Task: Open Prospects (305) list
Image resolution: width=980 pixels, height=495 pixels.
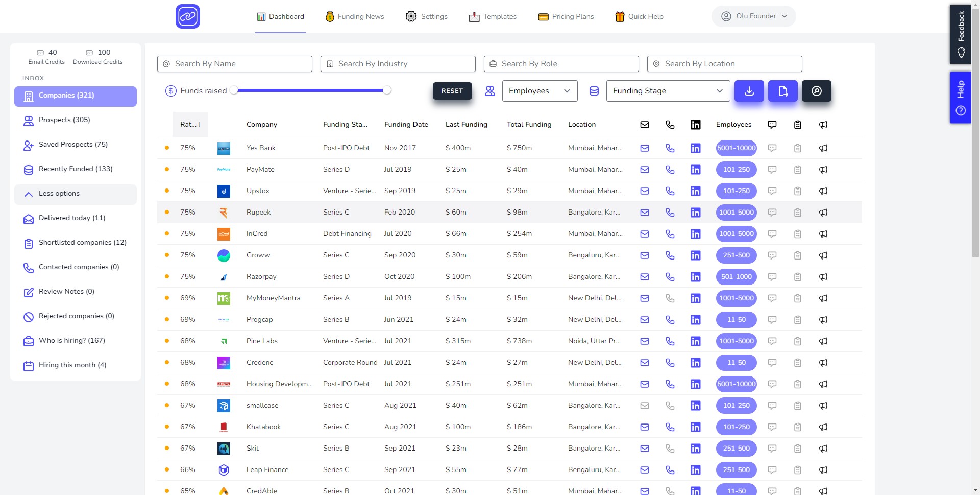Action: [x=76, y=121]
